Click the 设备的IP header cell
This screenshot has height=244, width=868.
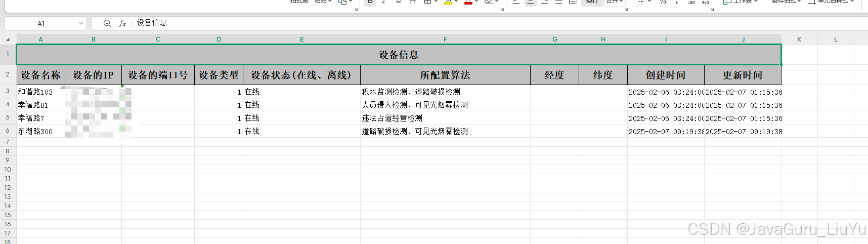[94, 75]
